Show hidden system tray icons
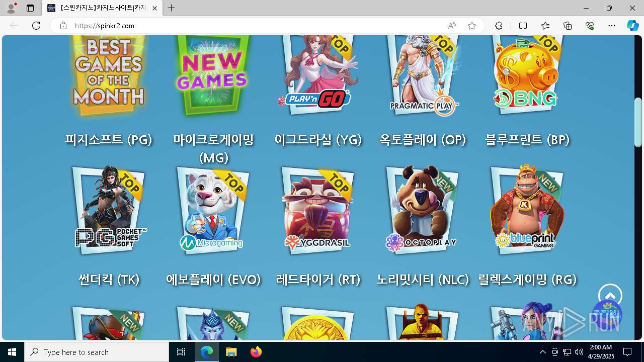This screenshot has width=644, height=362. click(542, 352)
